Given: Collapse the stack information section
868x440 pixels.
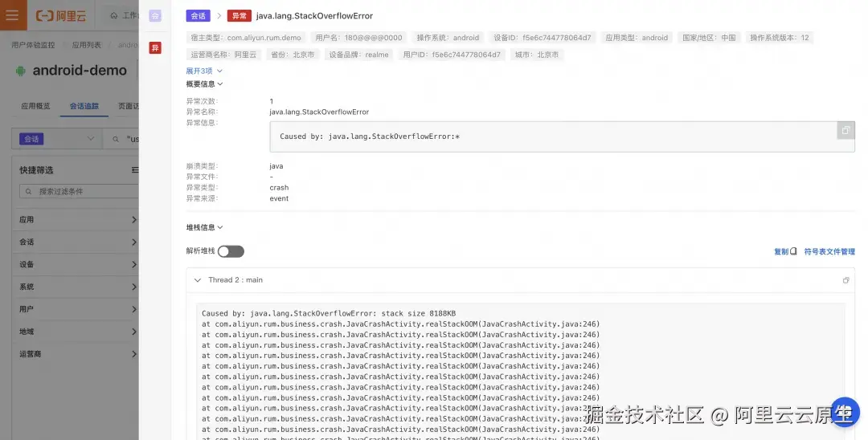Looking at the screenshot, I should 204,227.
